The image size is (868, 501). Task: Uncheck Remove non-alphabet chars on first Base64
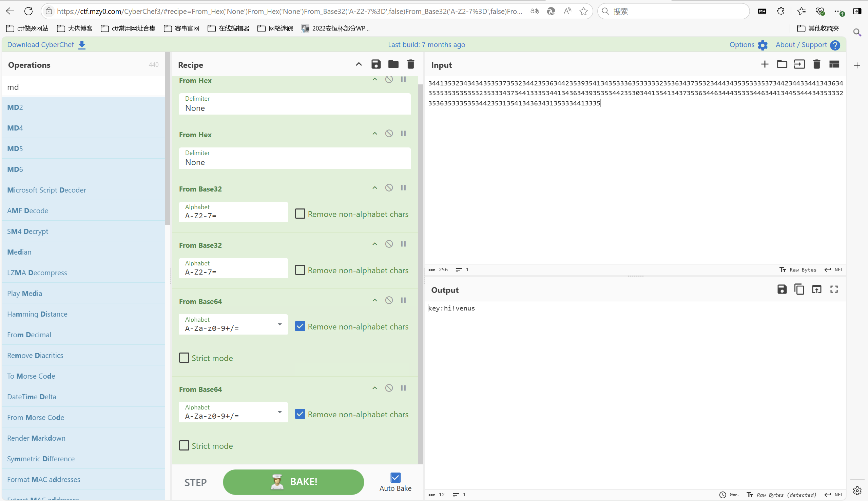[x=300, y=326]
